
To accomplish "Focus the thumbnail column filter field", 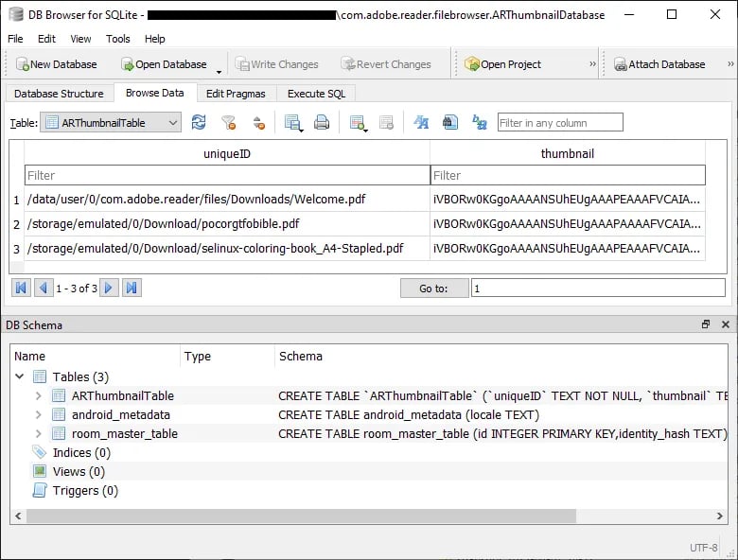I will click(568, 176).
